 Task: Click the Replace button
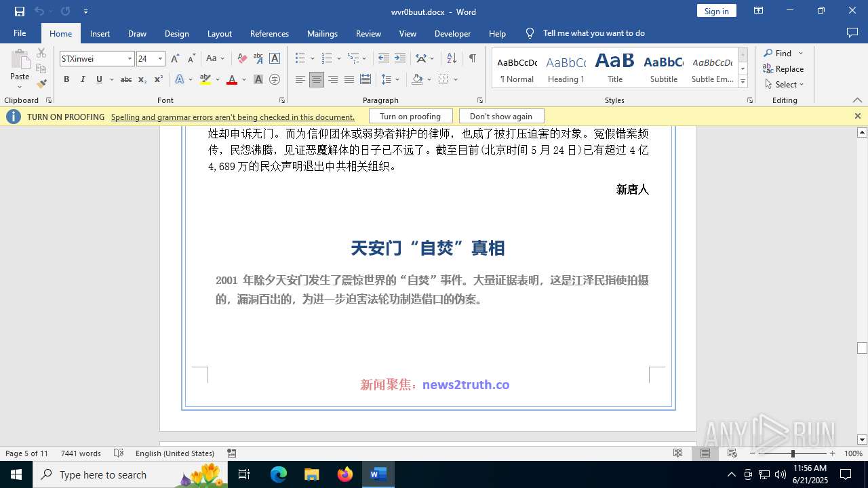pyautogui.click(x=783, y=68)
